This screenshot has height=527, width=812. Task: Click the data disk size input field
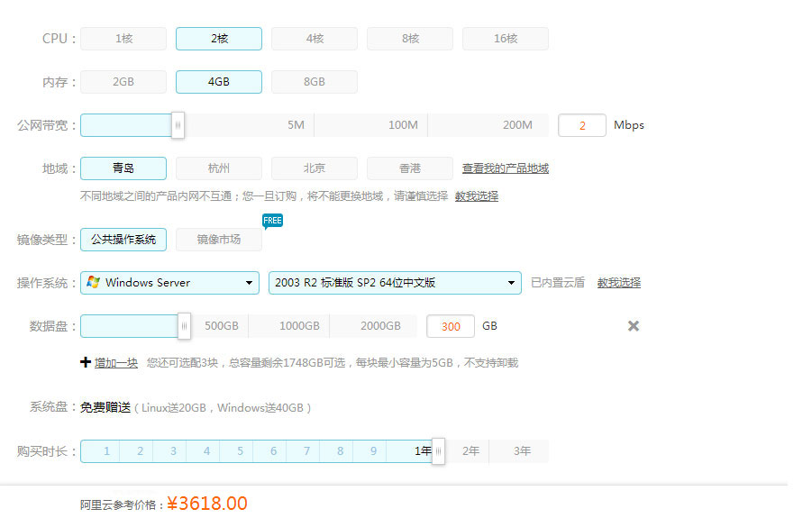[451, 326]
